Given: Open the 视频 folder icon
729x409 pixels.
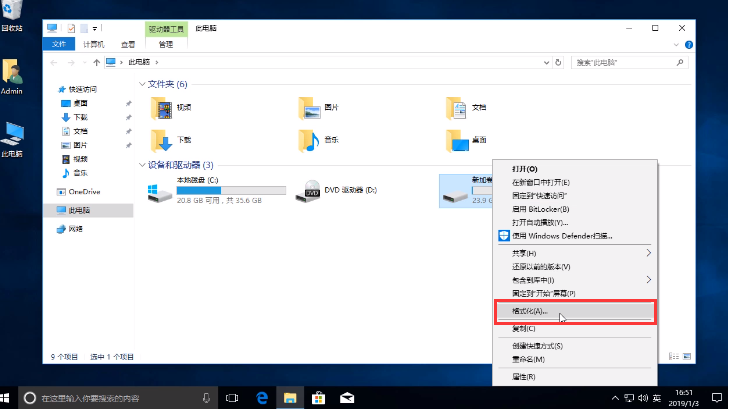Looking at the screenshot, I should click(x=160, y=108).
